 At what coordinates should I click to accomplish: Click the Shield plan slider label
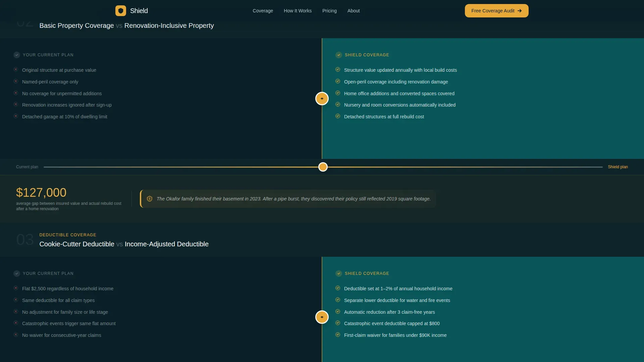coord(618,167)
